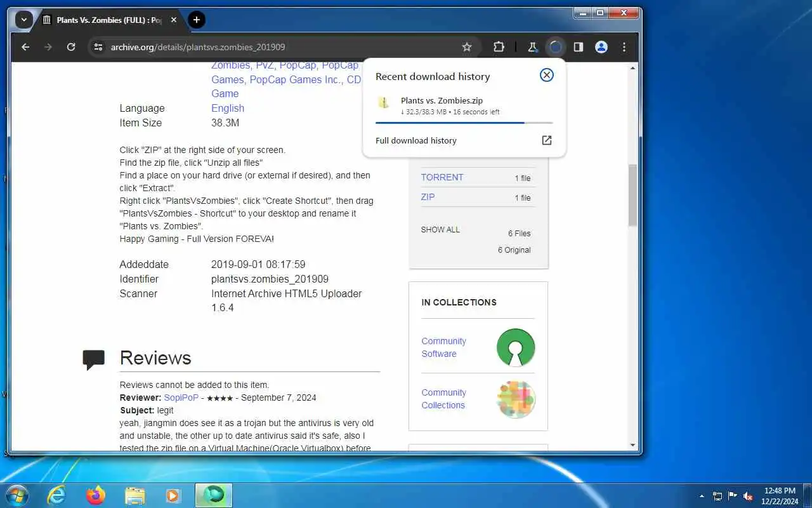Click the page vertical scrollbar thumb
Screen dimensions: 812x508
pos(632,195)
